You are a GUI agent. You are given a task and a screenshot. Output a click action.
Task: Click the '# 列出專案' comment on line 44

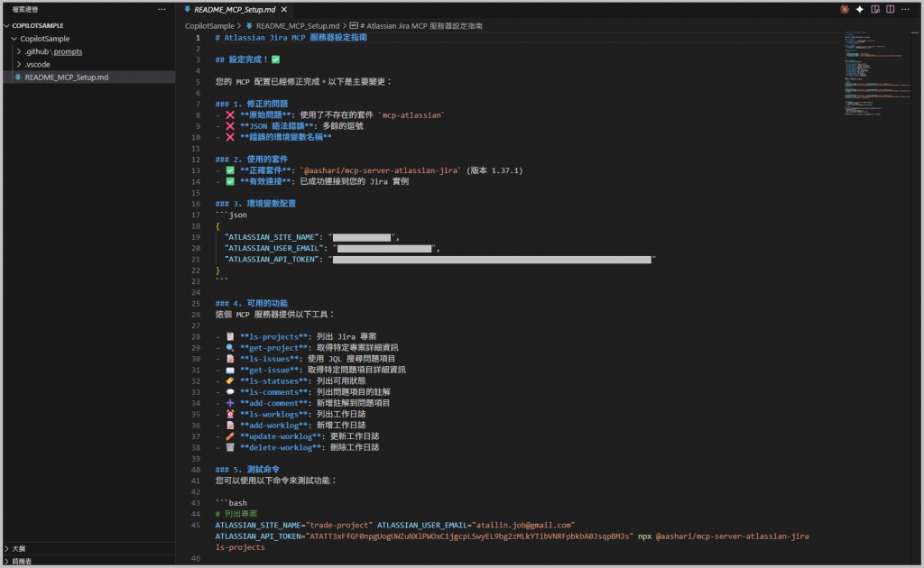(x=236, y=514)
